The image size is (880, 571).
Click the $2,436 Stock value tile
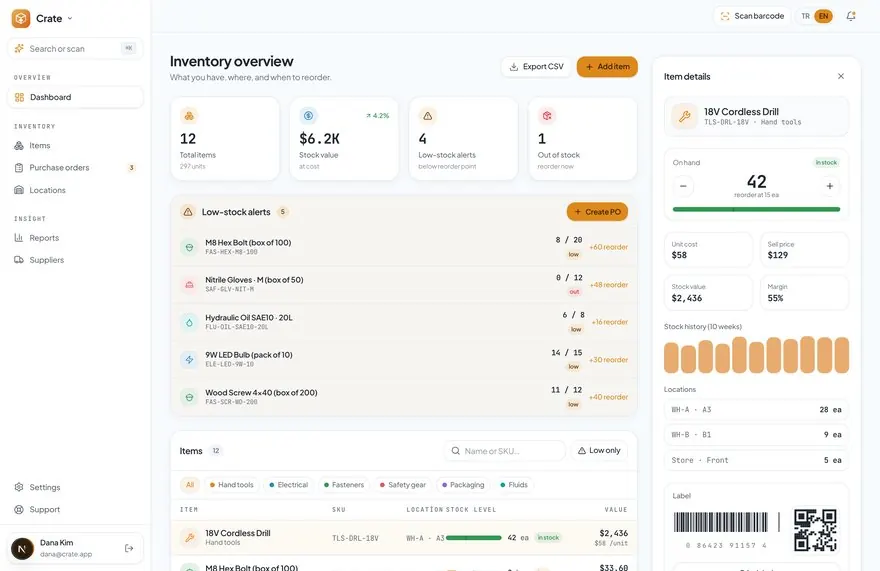708,293
